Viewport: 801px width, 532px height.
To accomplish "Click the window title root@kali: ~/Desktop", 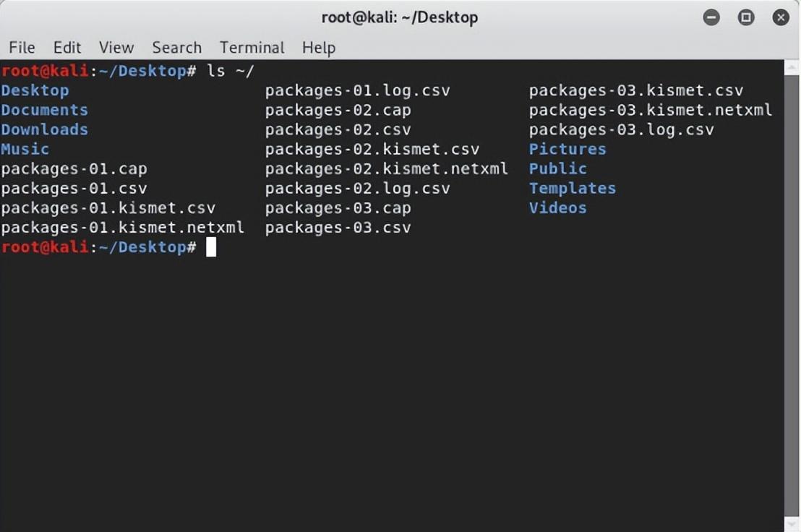I will coord(400,17).
